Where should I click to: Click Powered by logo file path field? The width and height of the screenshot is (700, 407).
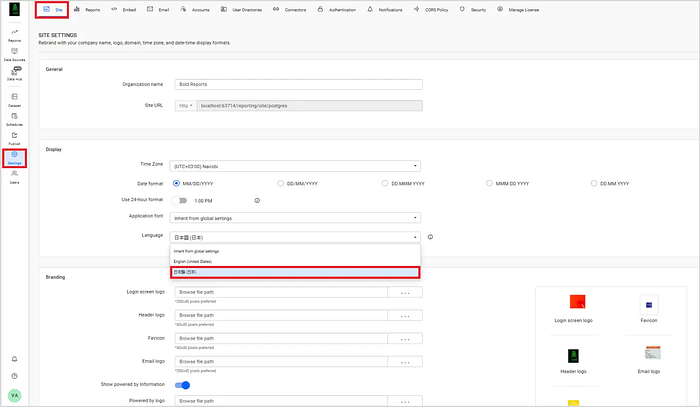click(281, 401)
